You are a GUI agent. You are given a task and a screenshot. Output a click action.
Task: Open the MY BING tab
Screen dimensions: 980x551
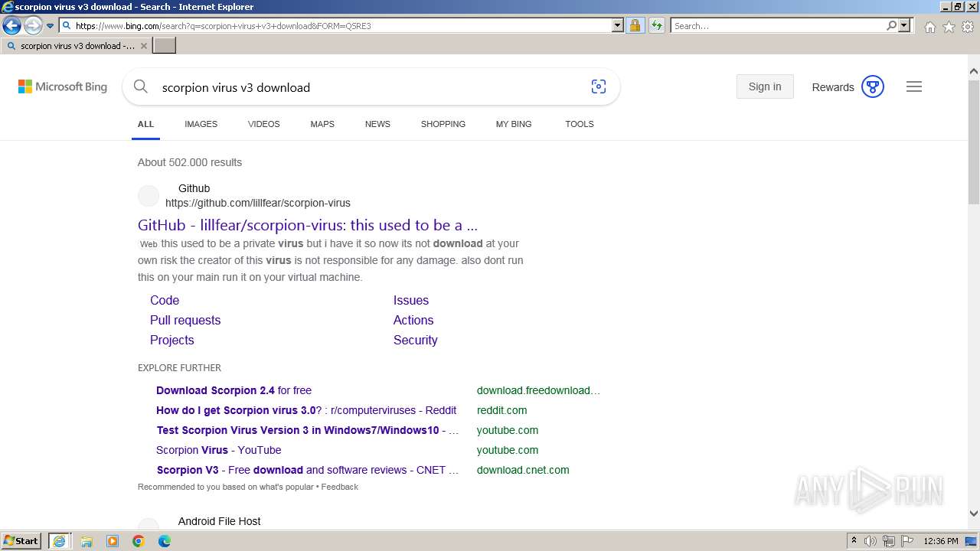click(514, 124)
